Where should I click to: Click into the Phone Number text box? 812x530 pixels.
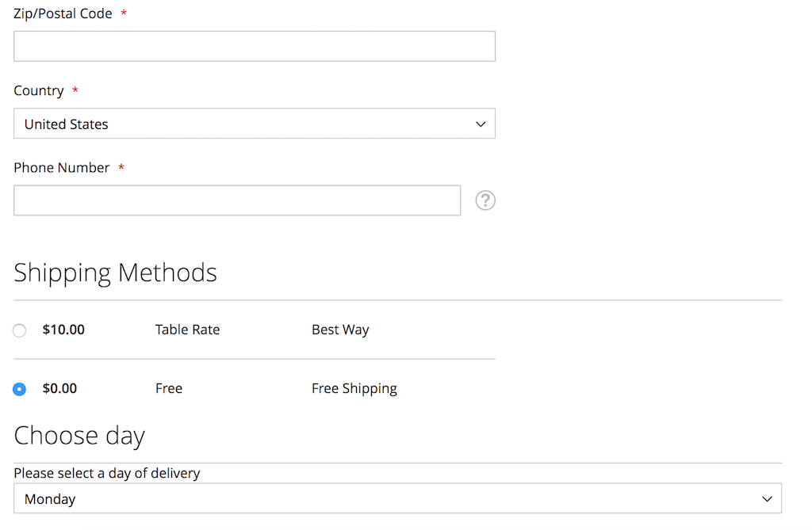[x=236, y=200]
